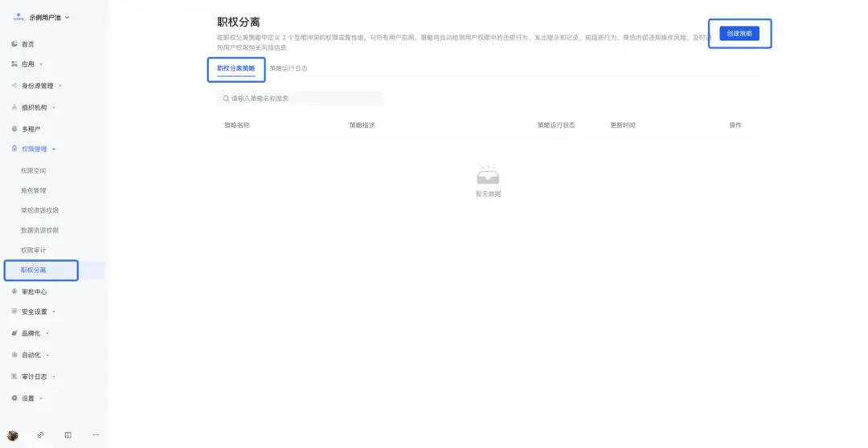
Task: Collapse the 权限管理 menu chevron
Action: 54,149
